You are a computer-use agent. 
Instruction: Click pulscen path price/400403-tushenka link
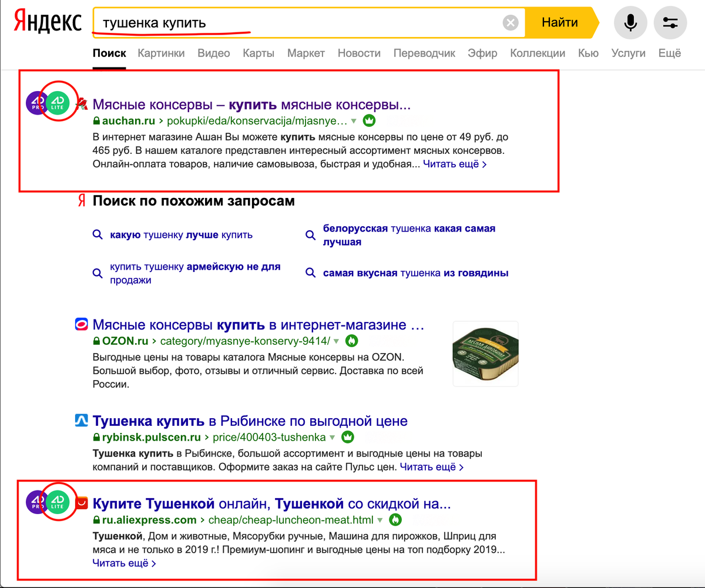[268, 438]
